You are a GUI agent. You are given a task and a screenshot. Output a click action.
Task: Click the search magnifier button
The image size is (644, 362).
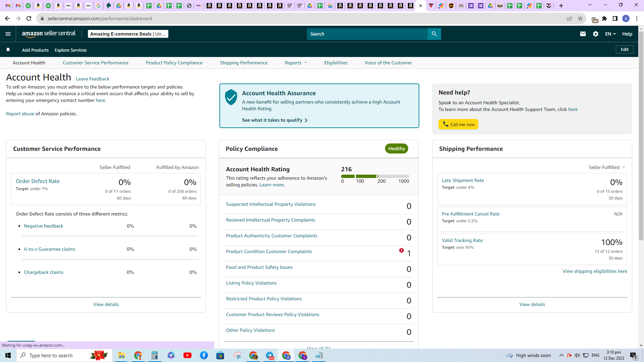pyautogui.click(x=434, y=34)
